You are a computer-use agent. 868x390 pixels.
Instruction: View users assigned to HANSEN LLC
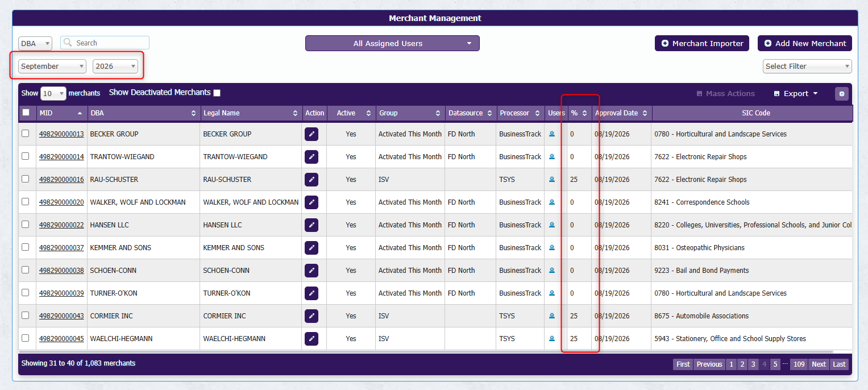tap(551, 225)
